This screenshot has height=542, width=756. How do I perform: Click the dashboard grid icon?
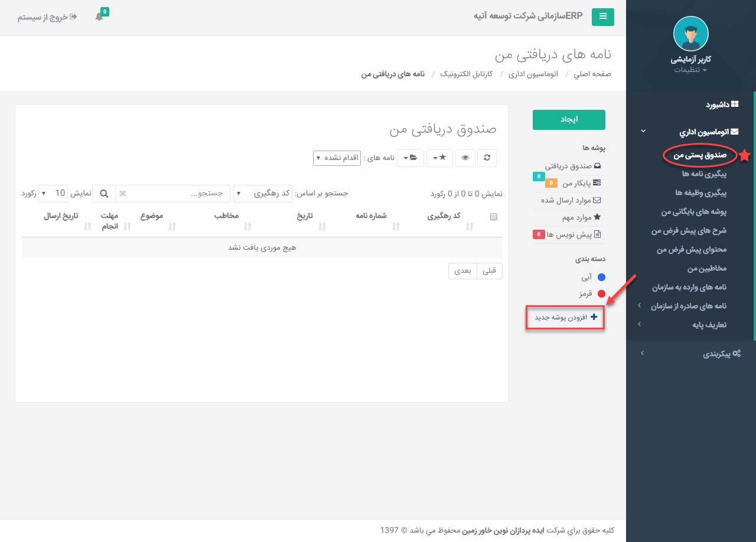click(735, 105)
